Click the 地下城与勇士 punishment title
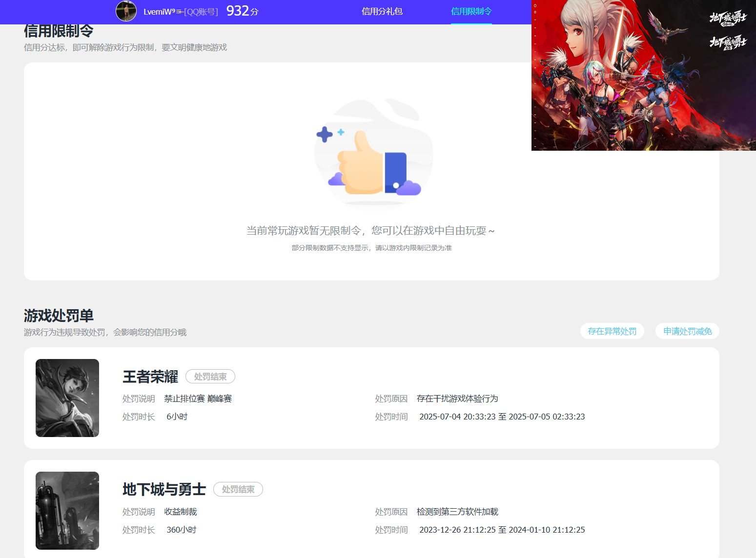756x558 pixels. 164,489
